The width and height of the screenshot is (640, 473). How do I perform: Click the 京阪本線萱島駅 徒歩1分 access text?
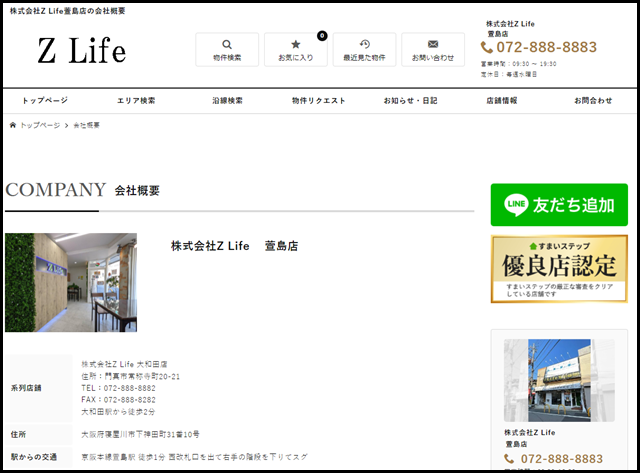194,457
